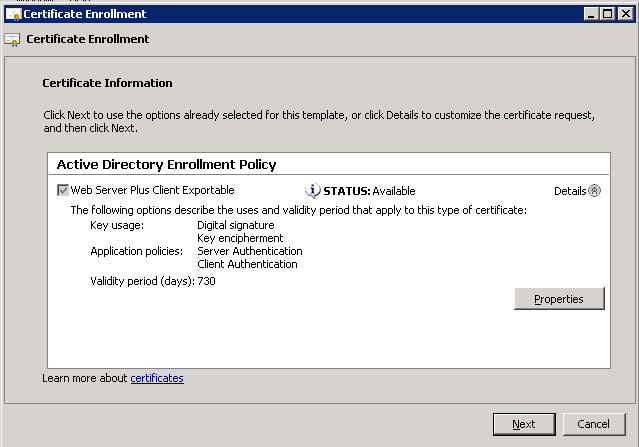
Task: Minimize the Certificate Enrollment window
Action: pyautogui.click(x=591, y=14)
